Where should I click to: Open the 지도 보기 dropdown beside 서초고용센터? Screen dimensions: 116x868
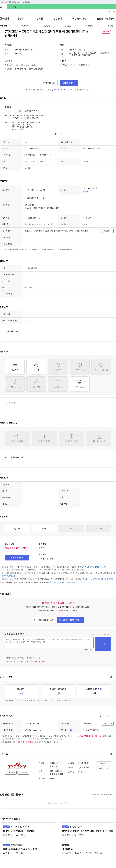(x=108, y=723)
